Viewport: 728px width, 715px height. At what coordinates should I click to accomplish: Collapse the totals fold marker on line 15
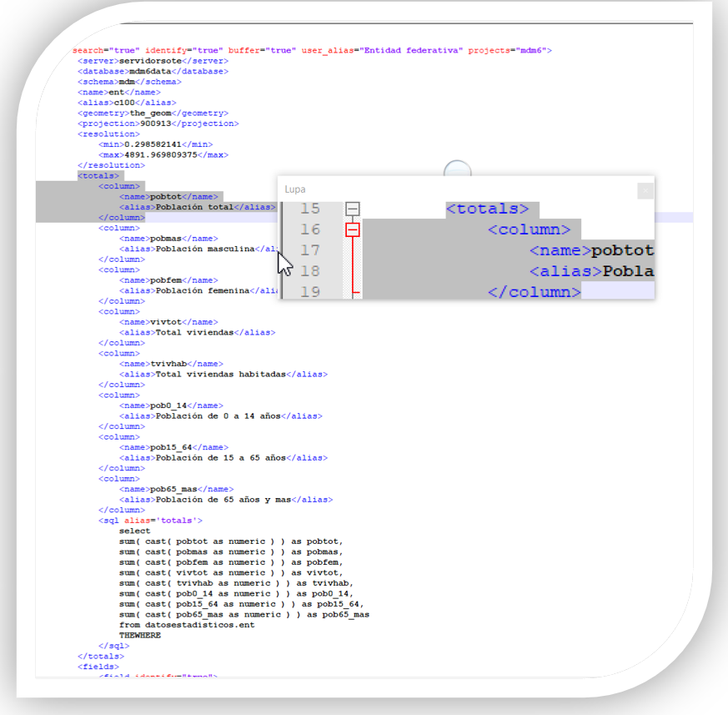[x=353, y=209]
